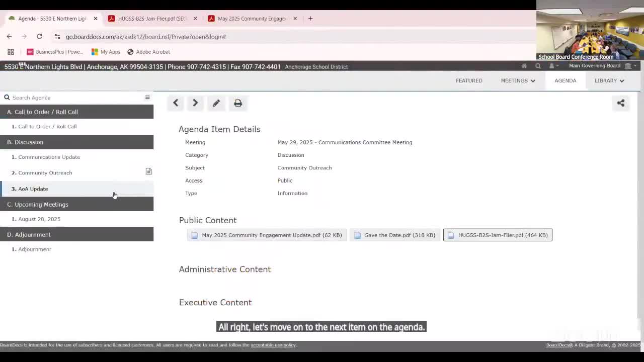Open Save the Date.pdf attachment
This screenshot has height=362, width=644.
pyautogui.click(x=395, y=235)
